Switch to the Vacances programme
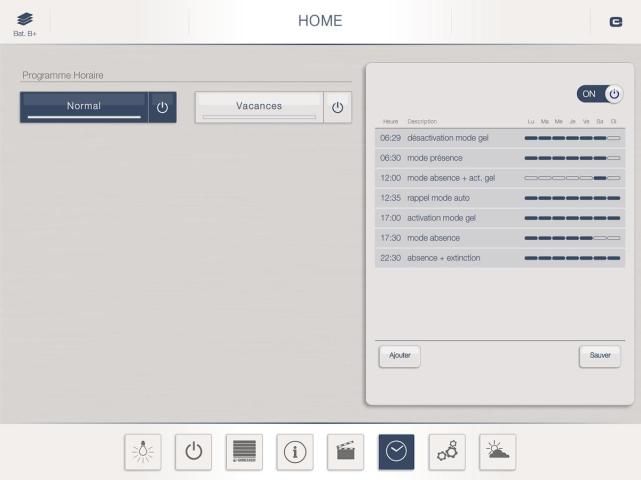This screenshot has height=480, width=641. [259, 106]
